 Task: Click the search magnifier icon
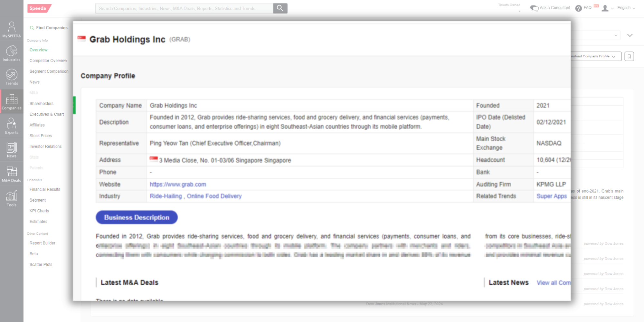[x=279, y=8]
